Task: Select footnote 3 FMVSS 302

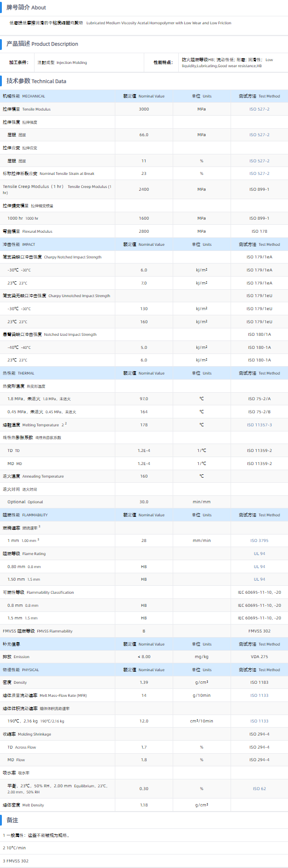Action: click(x=16, y=861)
